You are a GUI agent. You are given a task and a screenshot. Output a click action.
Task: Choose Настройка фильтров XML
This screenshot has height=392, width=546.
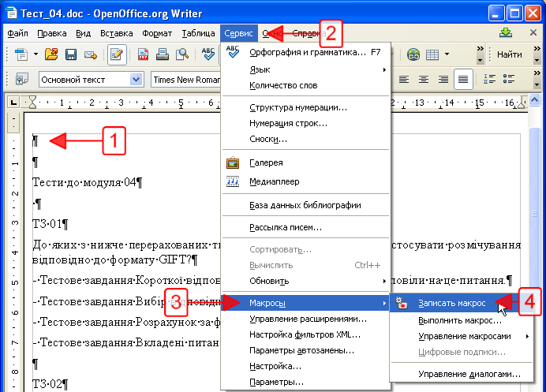pyautogui.click(x=305, y=334)
